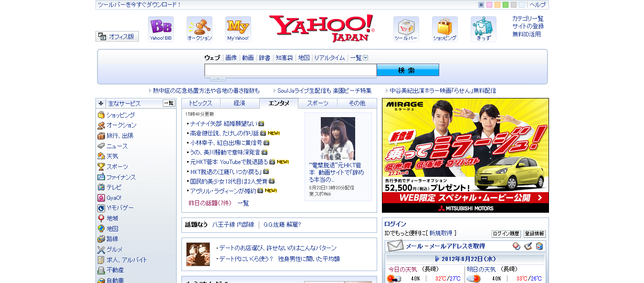The height and width of the screenshot is (283, 644).
Task: Click the GyaO! icon in sidebar
Action: point(101,198)
